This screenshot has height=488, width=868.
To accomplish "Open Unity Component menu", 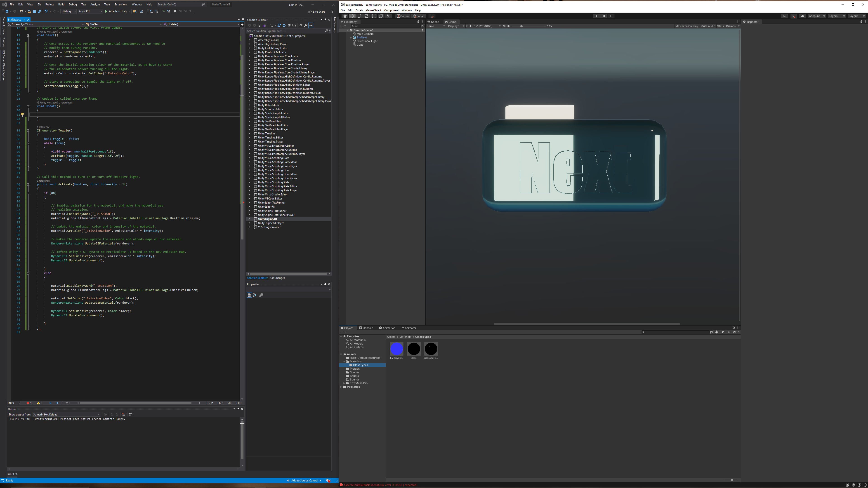I will (391, 10).
